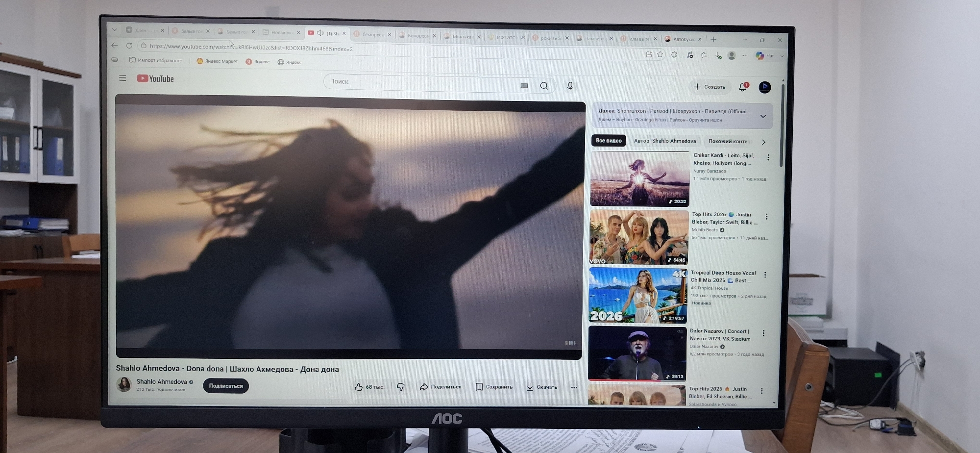Click the page vertical scrollbar
Screen dimensions: 980x453
782,125
